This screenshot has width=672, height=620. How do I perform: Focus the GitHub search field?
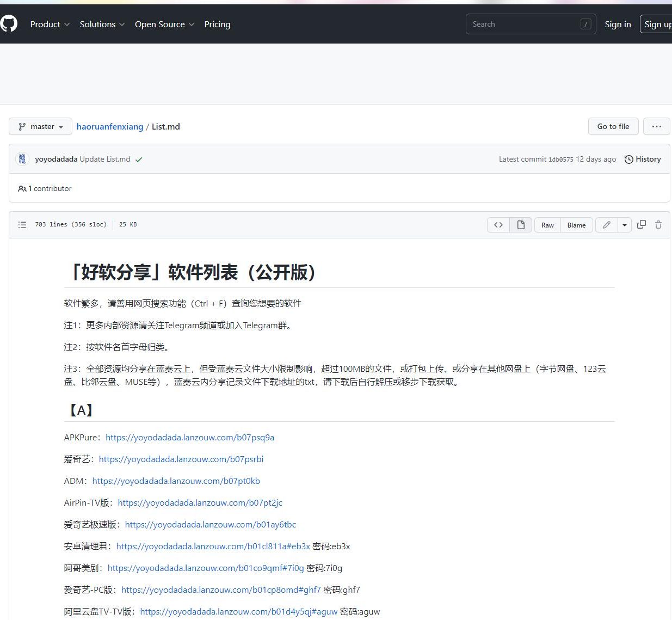click(525, 24)
